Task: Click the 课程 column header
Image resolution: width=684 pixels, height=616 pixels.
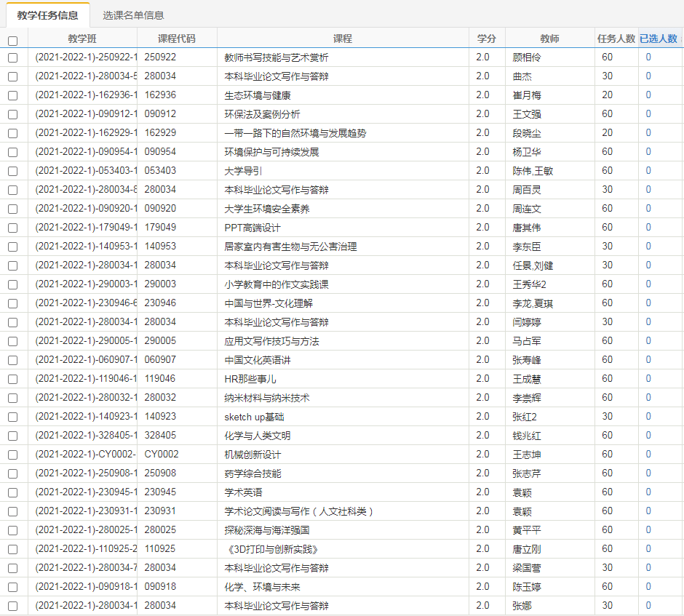Action: (342, 39)
